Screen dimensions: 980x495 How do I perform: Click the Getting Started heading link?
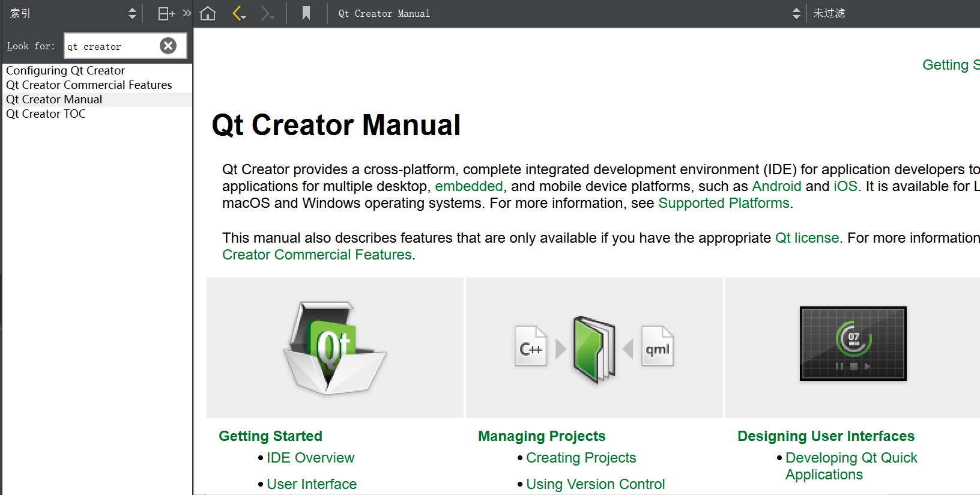pos(270,436)
